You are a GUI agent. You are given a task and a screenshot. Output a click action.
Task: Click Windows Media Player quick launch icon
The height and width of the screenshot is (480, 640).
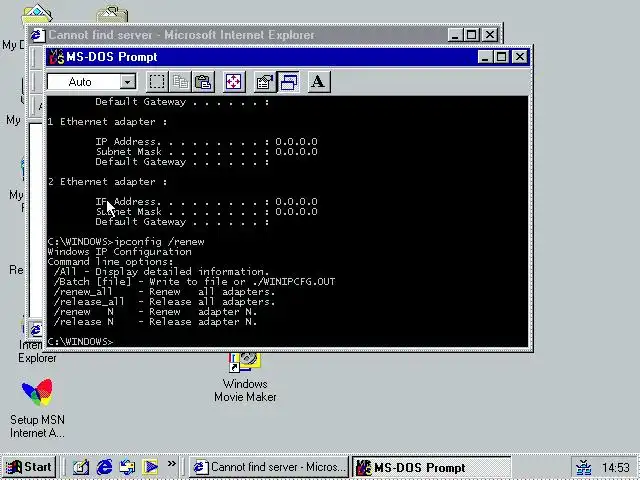point(150,467)
